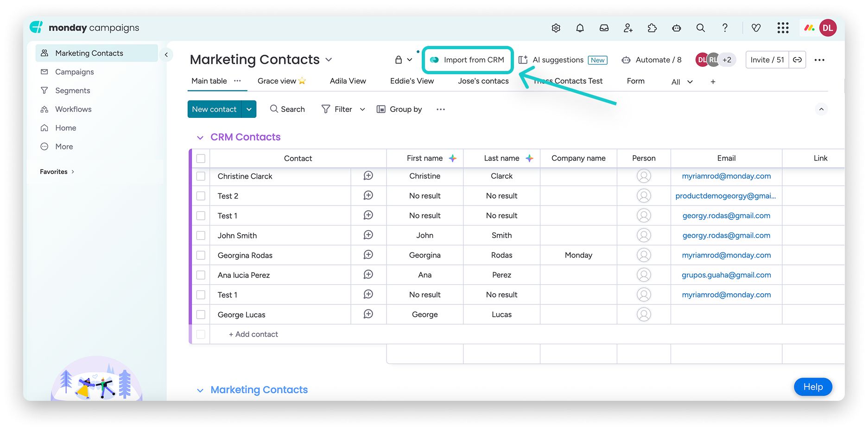
Task: Open conversation for George Lucas
Action: click(x=368, y=314)
